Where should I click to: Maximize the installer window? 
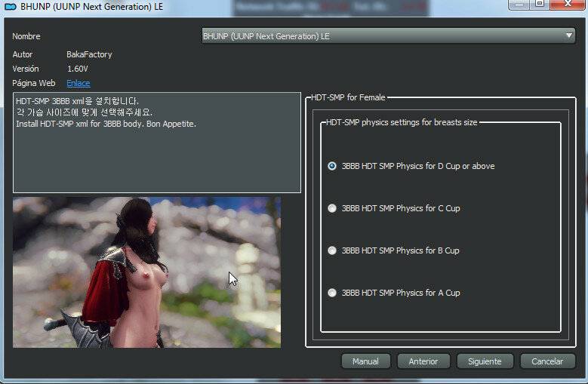tap(540, 4)
